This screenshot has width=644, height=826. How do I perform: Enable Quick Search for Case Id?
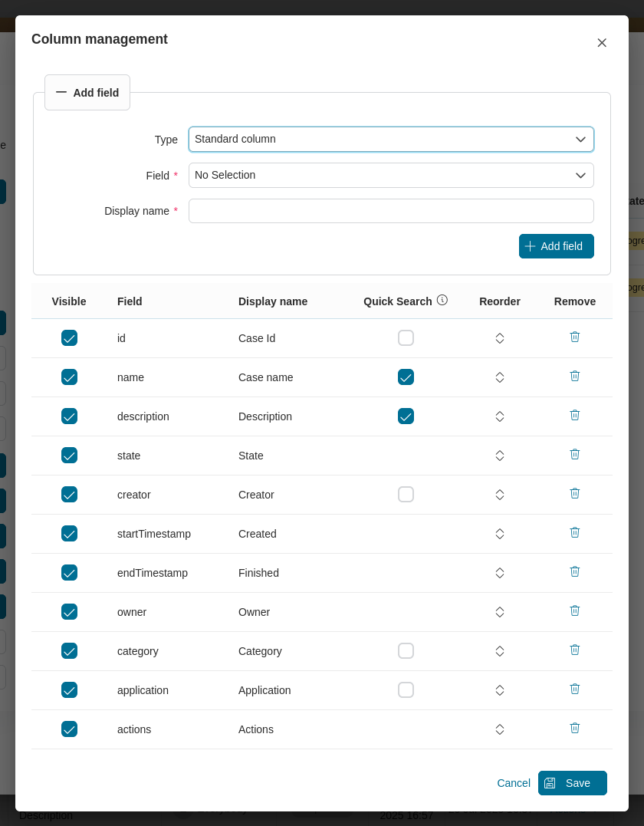pos(406,337)
